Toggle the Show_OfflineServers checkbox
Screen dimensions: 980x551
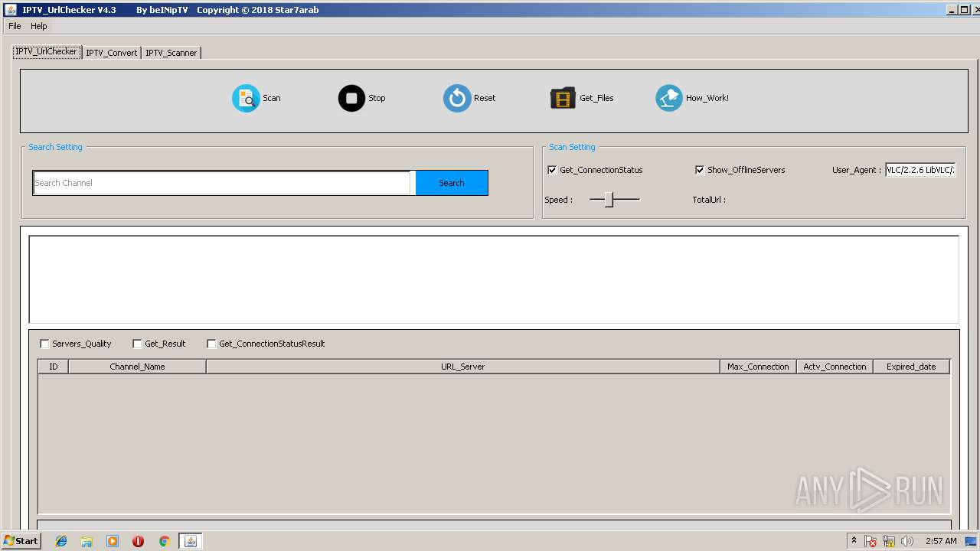[x=700, y=170]
